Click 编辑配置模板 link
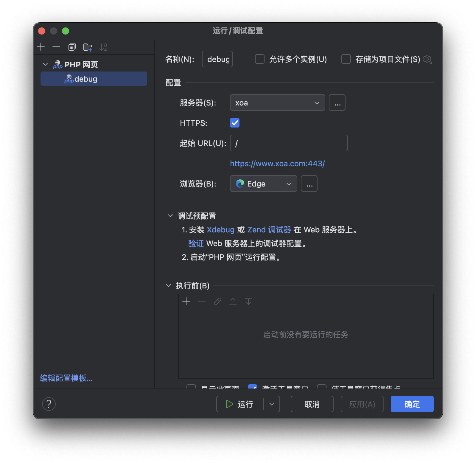The image size is (476, 463). pyautogui.click(x=66, y=378)
